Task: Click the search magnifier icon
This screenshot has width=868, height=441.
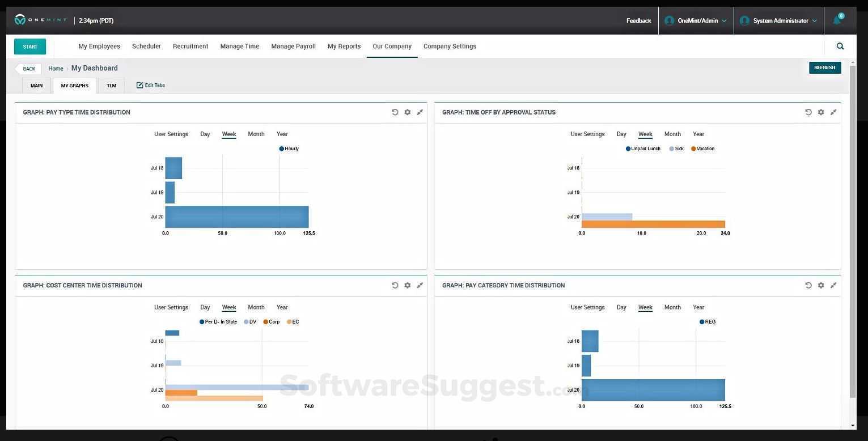Action: pos(840,46)
